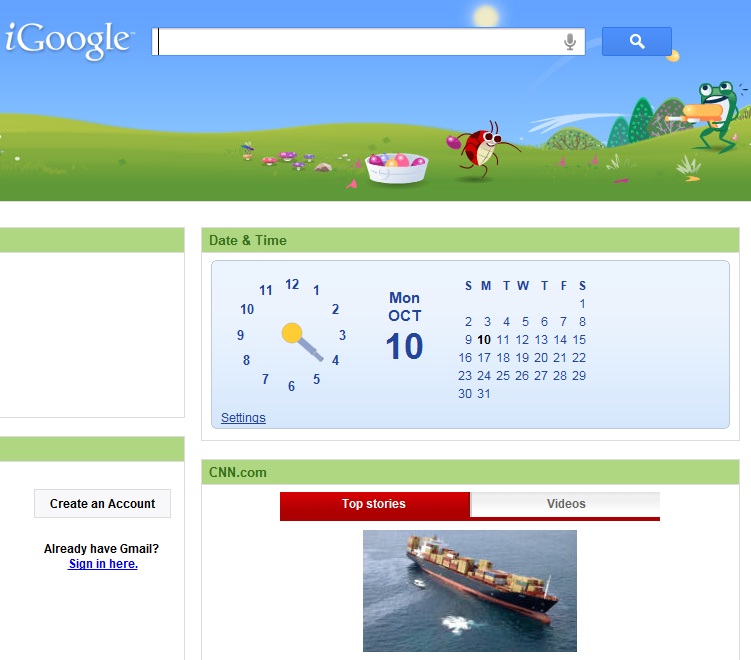Click the Create an Account button
The image size is (751, 660).
pyautogui.click(x=102, y=503)
